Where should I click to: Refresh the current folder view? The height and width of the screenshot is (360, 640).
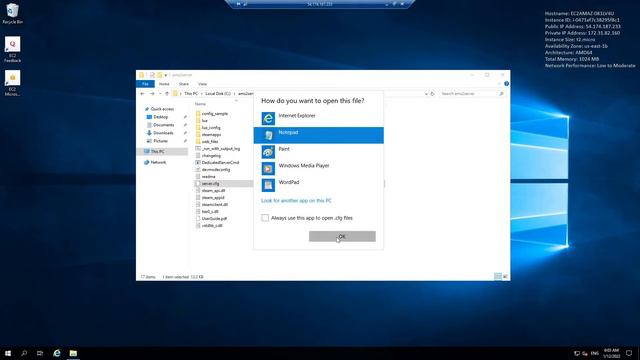click(433, 94)
